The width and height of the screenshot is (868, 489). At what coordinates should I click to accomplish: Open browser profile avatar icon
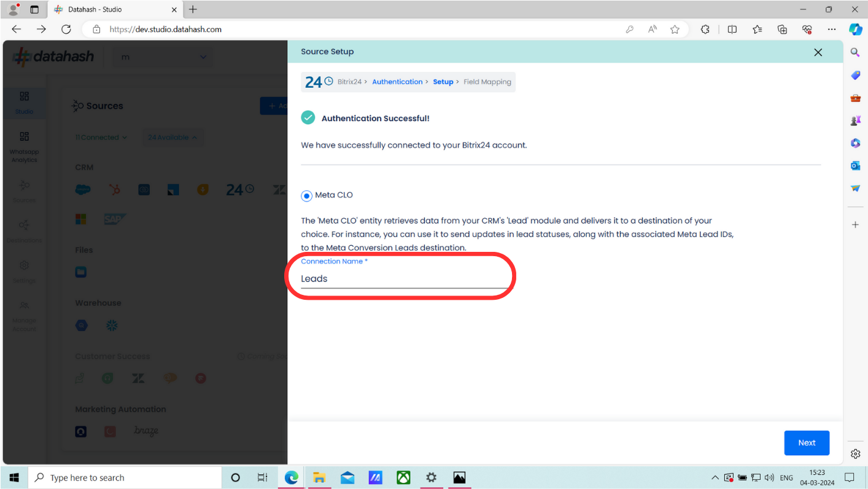pyautogui.click(x=14, y=9)
